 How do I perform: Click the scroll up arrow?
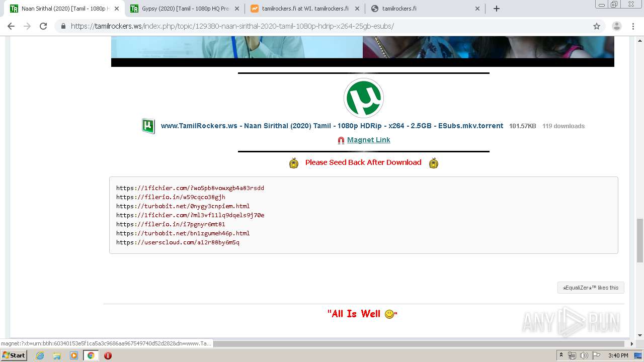(x=639, y=40)
